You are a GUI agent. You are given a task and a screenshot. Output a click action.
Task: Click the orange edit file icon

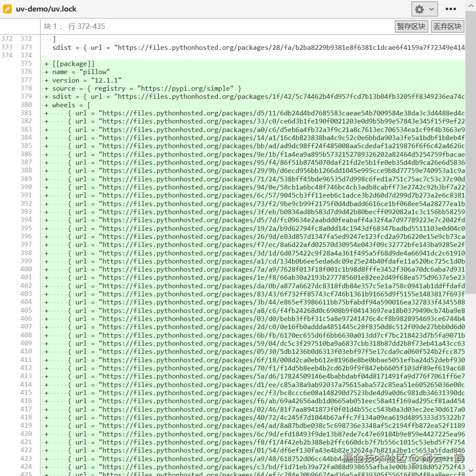click(x=7, y=9)
